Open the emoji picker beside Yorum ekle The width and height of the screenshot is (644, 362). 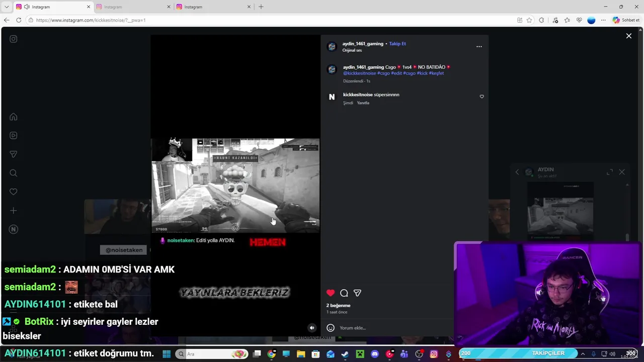coord(331,328)
